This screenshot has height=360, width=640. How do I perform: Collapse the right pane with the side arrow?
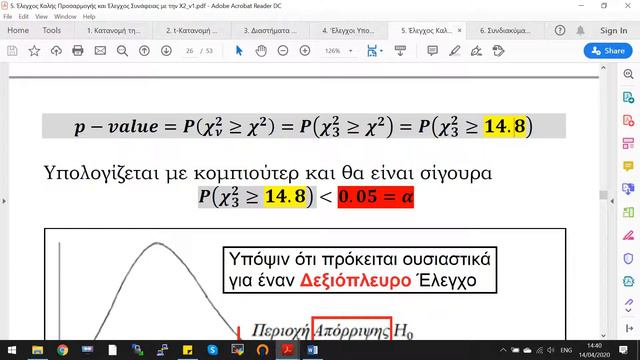612,201
